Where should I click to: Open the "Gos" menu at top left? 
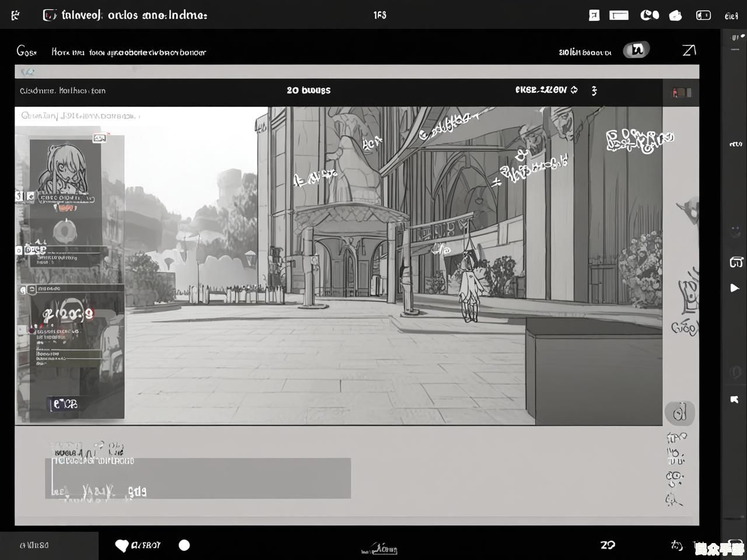point(26,52)
